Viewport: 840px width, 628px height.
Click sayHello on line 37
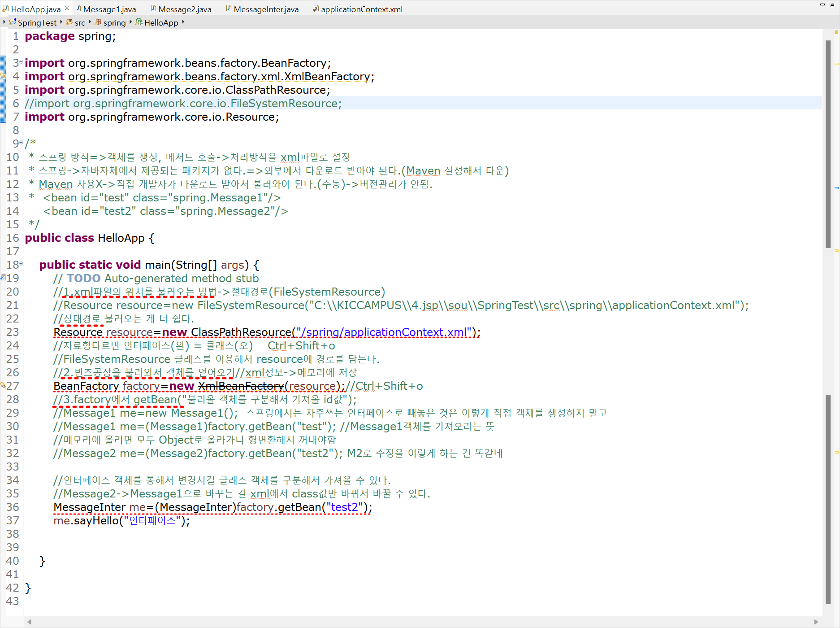[x=96, y=521]
